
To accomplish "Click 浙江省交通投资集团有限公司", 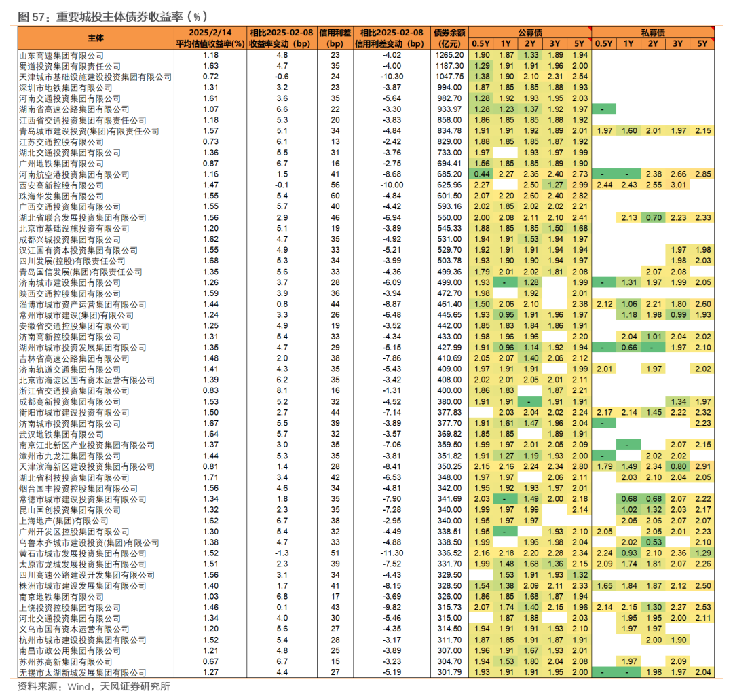I will tap(74, 391).
